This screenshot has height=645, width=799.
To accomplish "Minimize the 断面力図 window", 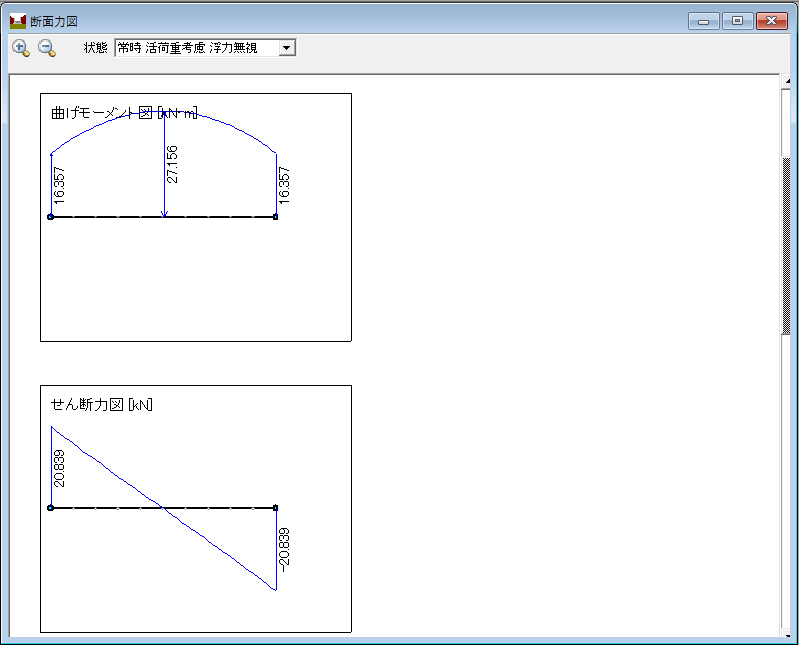I will pyautogui.click(x=704, y=21).
